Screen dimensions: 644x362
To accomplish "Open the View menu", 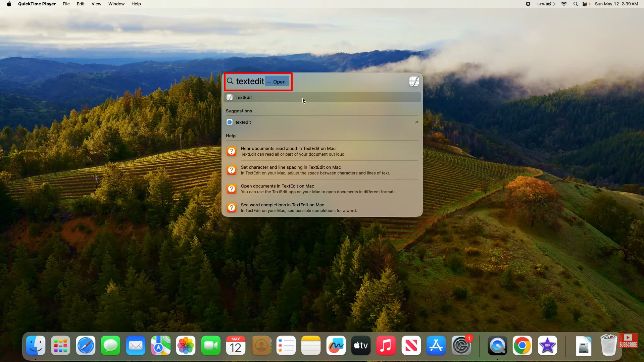I will [96, 4].
